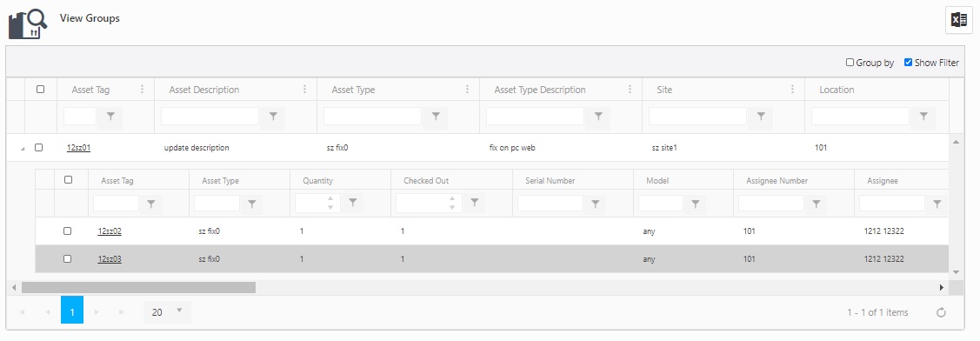The width and height of the screenshot is (980, 341).
Task: Click the '1 - 1 of 1 items' pager text
Action: click(877, 312)
